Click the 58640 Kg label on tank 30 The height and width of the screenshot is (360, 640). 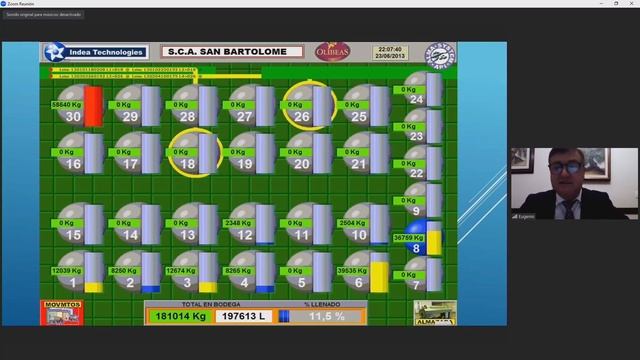[67, 105]
